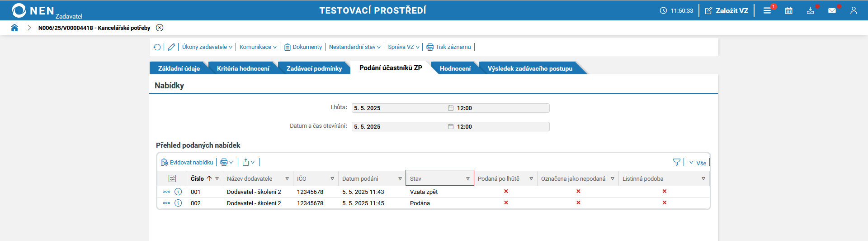Click Tisk záznamu to print record
The image size is (868, 241).
click(x=449, y=47)
